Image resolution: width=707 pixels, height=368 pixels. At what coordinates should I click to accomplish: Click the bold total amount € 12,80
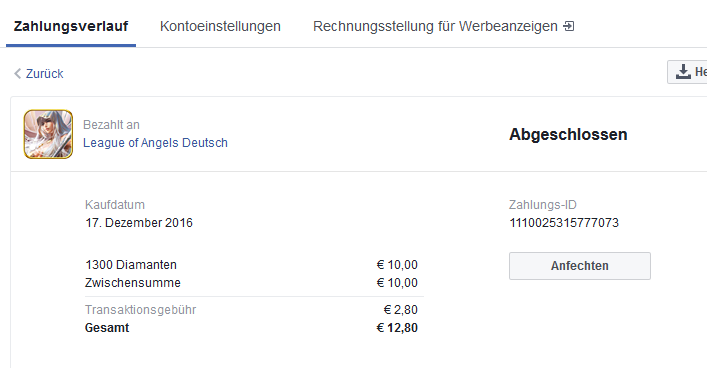tap(397, 328)
